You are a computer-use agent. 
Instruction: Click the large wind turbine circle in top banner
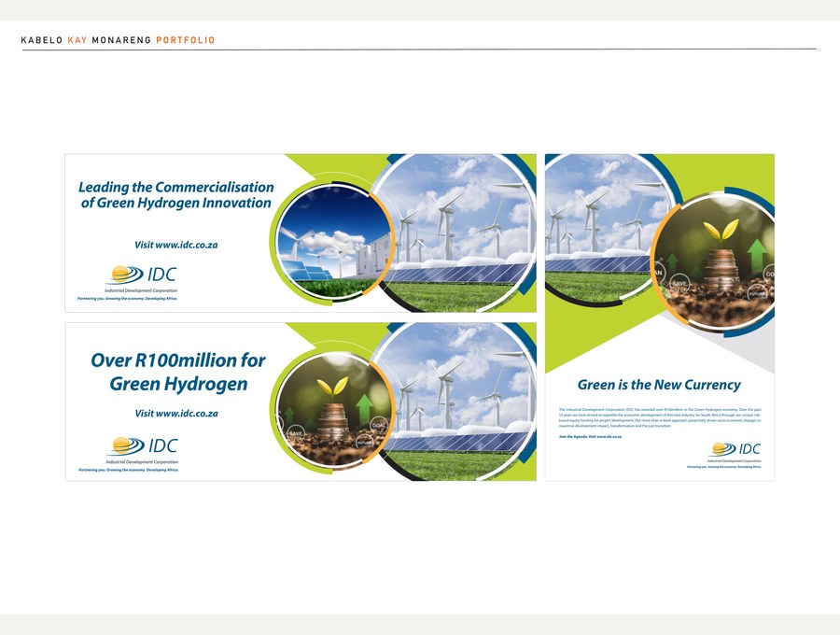click(x=455, y=233)
